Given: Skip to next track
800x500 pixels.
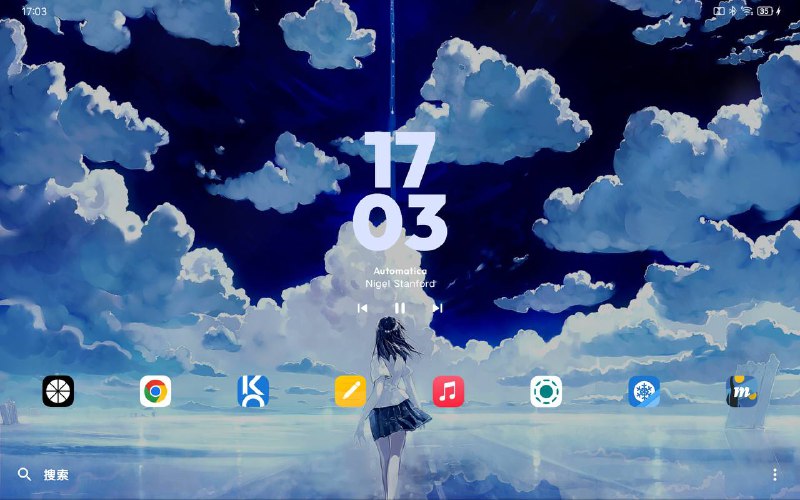Looking at the screenshot, I should 437,308.
